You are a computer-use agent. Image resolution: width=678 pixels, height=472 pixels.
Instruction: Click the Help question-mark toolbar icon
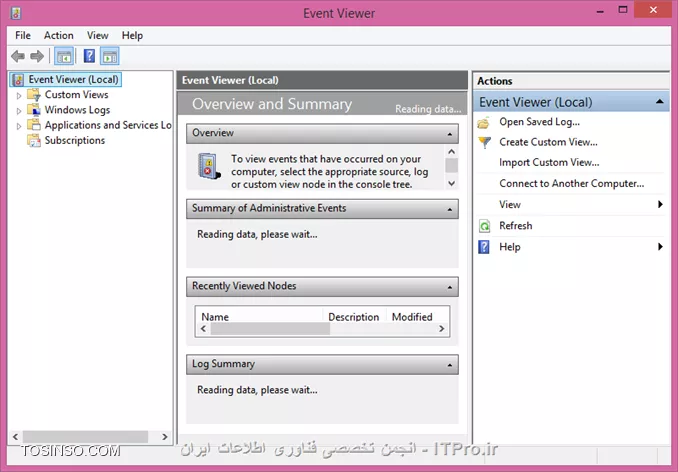[x=89, y=56]
